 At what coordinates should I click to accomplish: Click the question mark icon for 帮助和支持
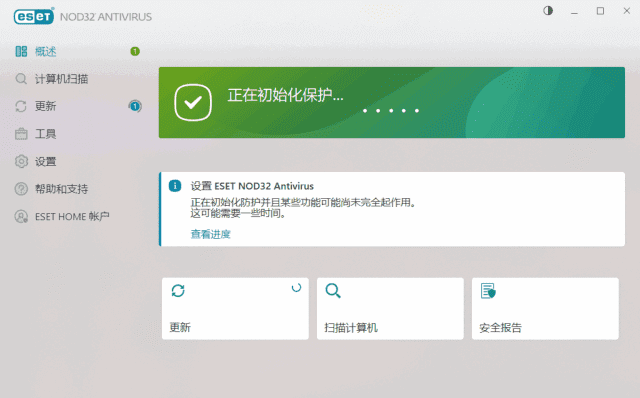pos(21,189)
